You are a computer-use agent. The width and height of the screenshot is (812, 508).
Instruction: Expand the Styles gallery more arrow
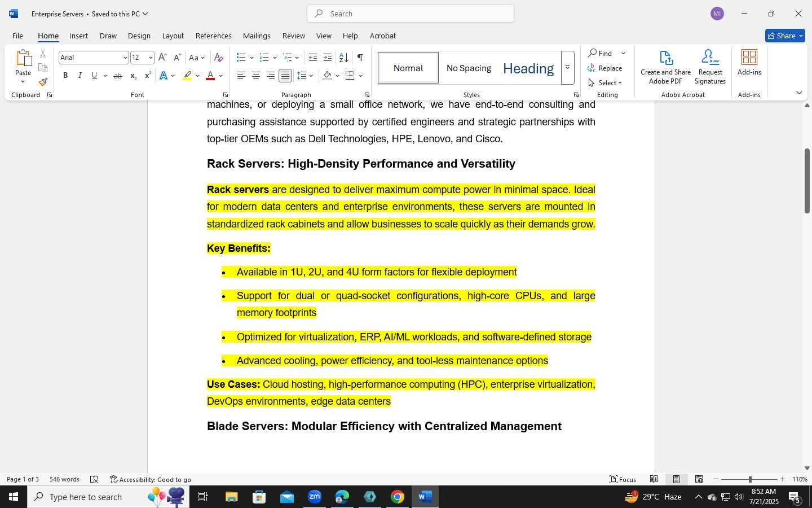coord(568,68)
